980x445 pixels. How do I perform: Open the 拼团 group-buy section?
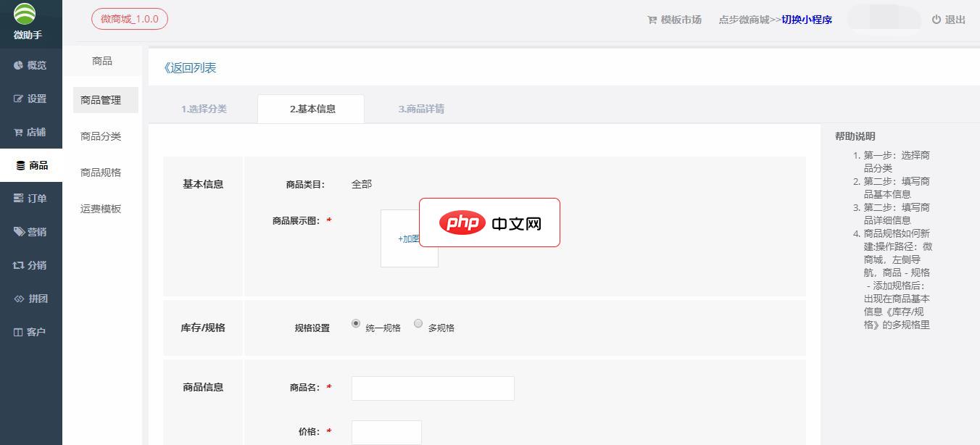pyautogui.click(x=30, y=298)
